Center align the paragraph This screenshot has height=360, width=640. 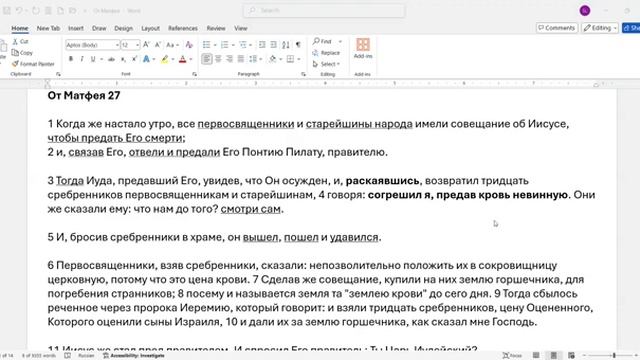click(x=218, y=59)
